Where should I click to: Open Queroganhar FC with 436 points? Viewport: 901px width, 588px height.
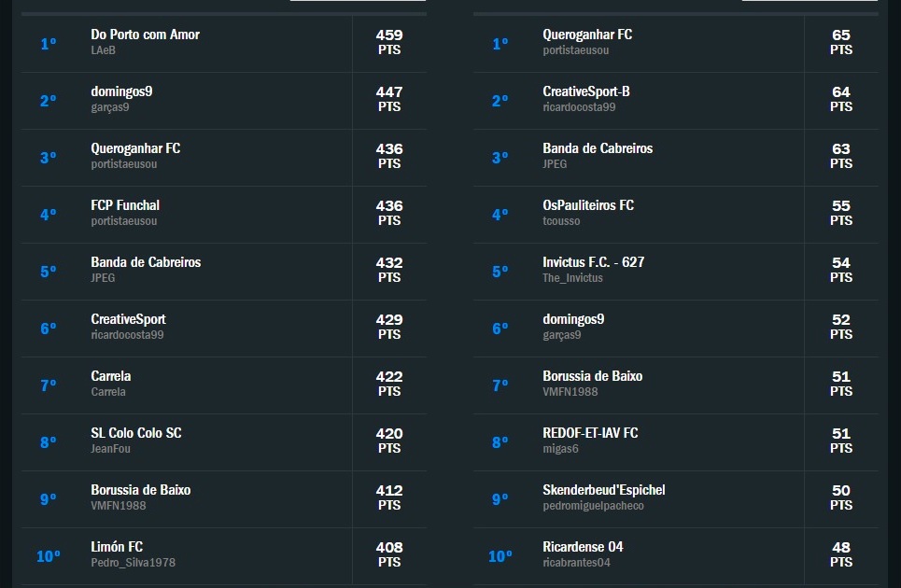[x=224, y=158]
